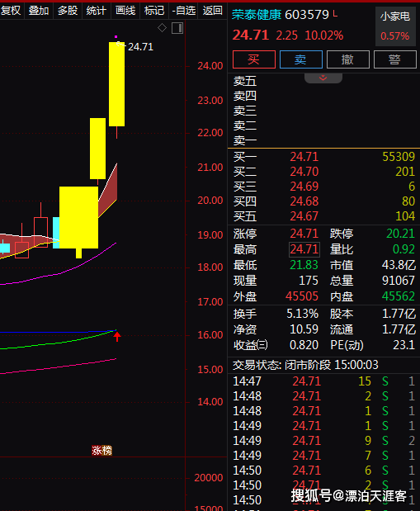
Task: Click the 荣泰健康 stock name
Action: [257, 15]
